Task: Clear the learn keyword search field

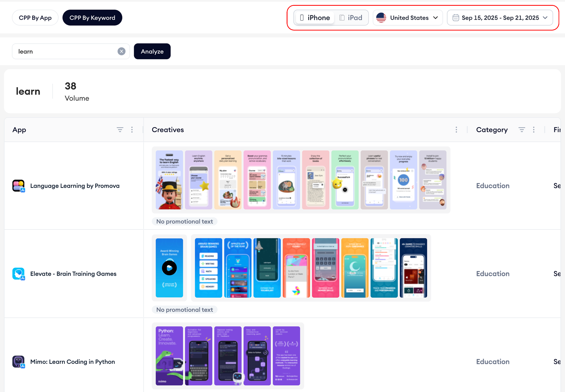Action: [x=121, y=51]
